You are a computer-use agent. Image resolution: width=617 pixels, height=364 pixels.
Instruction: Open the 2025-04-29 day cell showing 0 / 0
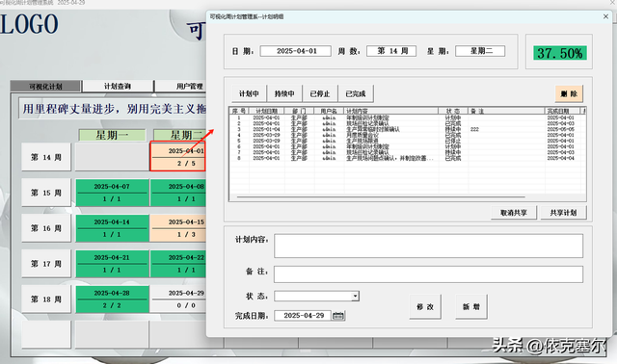coord(178,299)
